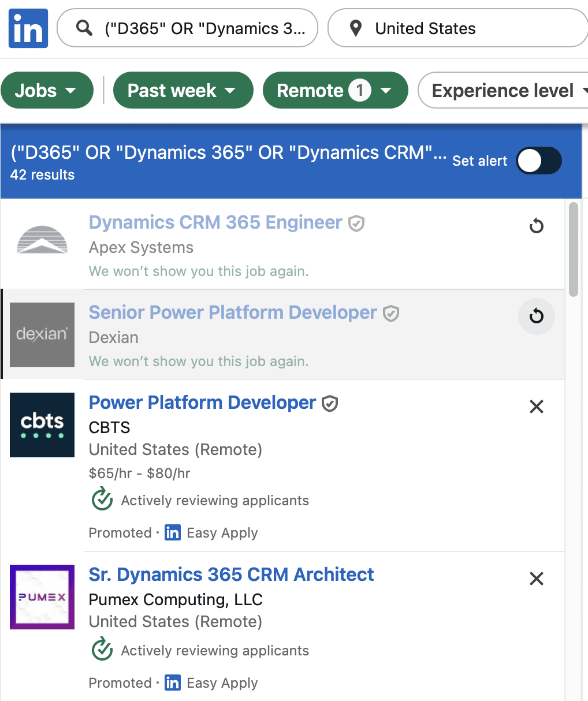Dismiss the Power Platform Developer job with X
Image resolution: width=588 pixels, height=701 pixels.
point(536,407)
